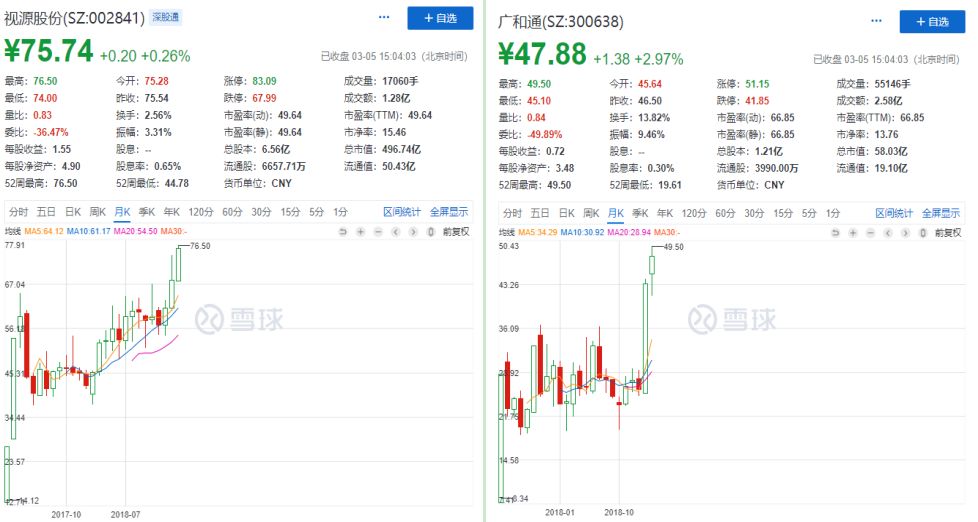Click MA10:30.92 legend in 广和通 chart
The width and height of the screenshot is (978, 522).
[583, 233]
